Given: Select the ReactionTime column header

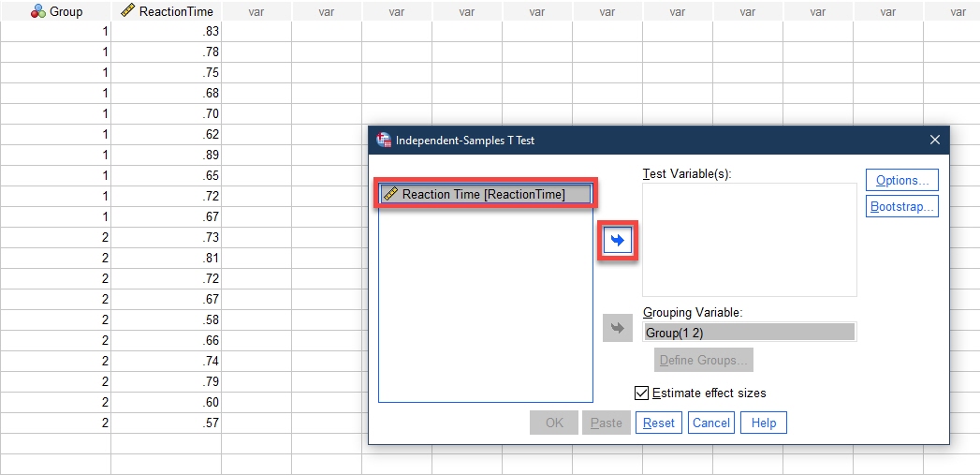Looking at the screenshot, I should click(167, 10).
